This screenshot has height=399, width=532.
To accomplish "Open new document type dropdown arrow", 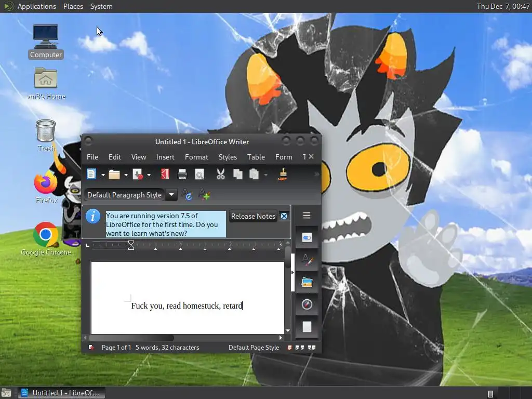I will 103,175.
